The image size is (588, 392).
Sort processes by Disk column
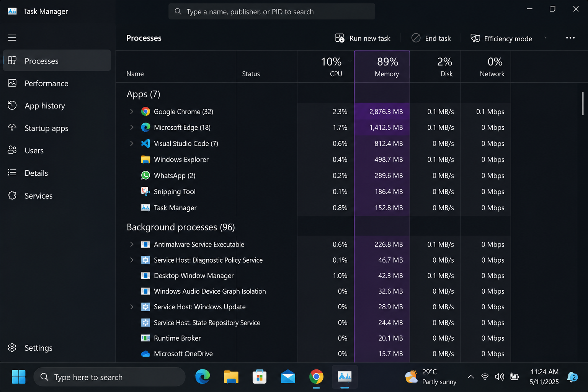pyautogui.click(x=435, y=67)
